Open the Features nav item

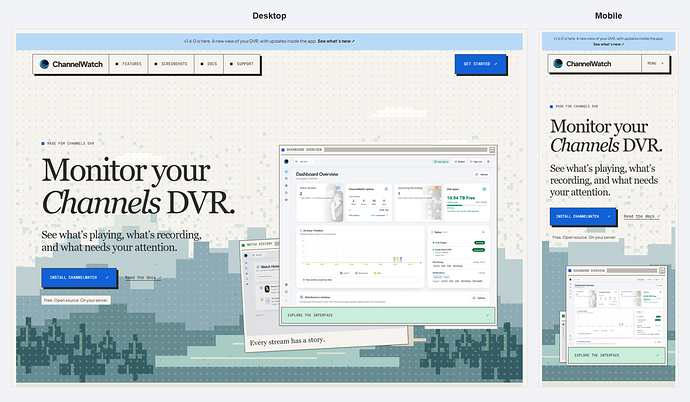click(x=128, y=64)
